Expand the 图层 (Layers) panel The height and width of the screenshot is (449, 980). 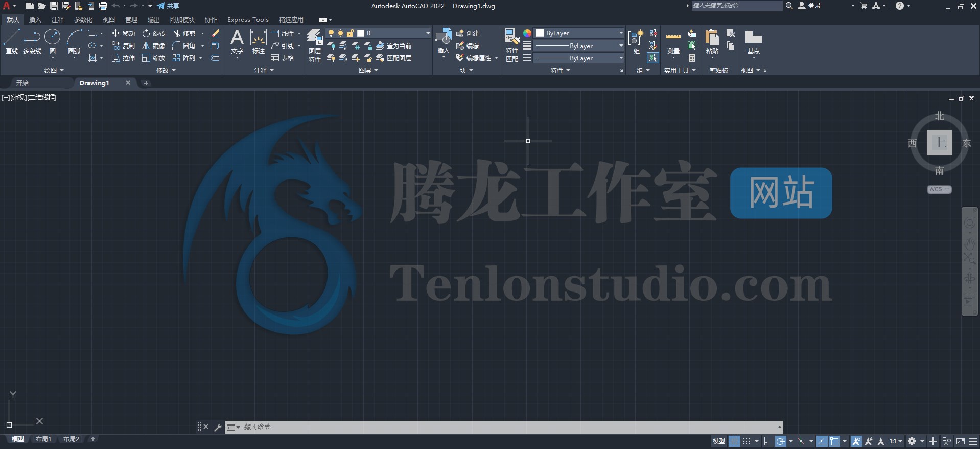368,70
